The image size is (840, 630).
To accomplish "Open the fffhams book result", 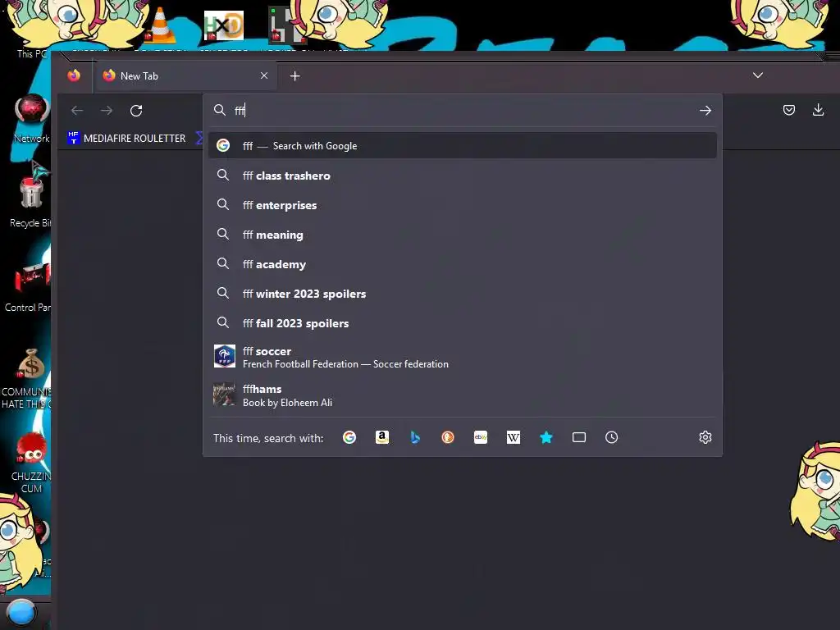I will [463, 395].
